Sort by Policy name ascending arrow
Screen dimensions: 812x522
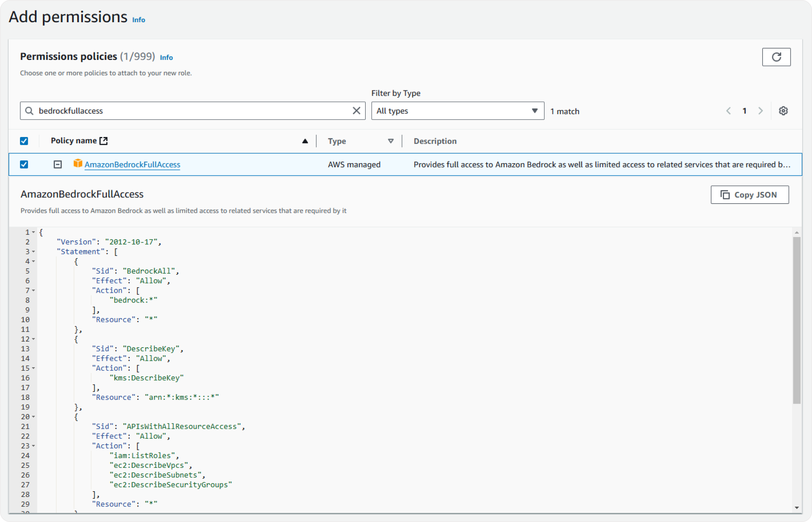click(x=305, y=141)
